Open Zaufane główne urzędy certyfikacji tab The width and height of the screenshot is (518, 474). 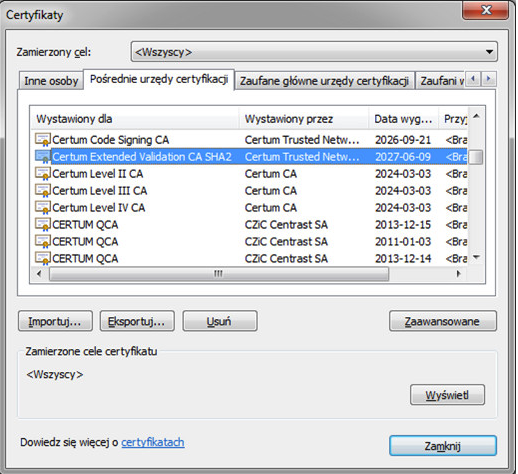click(324, 81)
